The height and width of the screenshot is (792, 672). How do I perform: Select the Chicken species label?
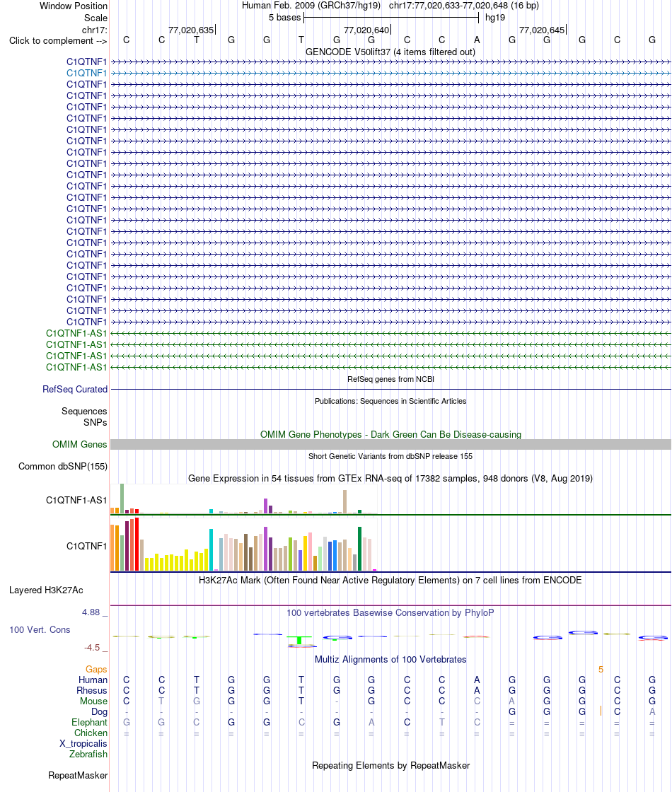coord(91,733)
